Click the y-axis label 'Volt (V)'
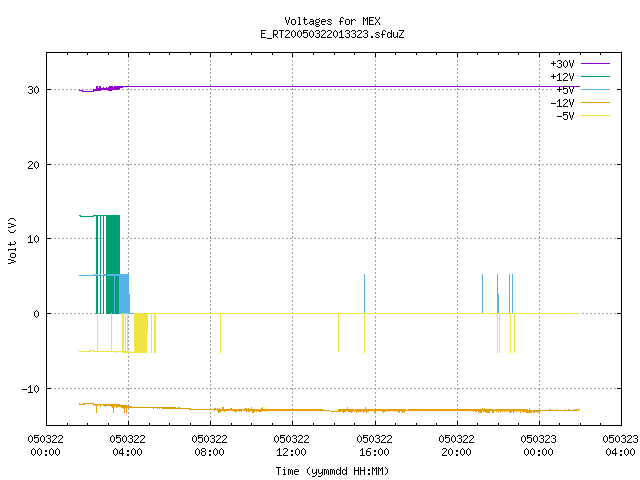Image resolution: width=640 pixels, height=480 pixels. pos(12,240)
